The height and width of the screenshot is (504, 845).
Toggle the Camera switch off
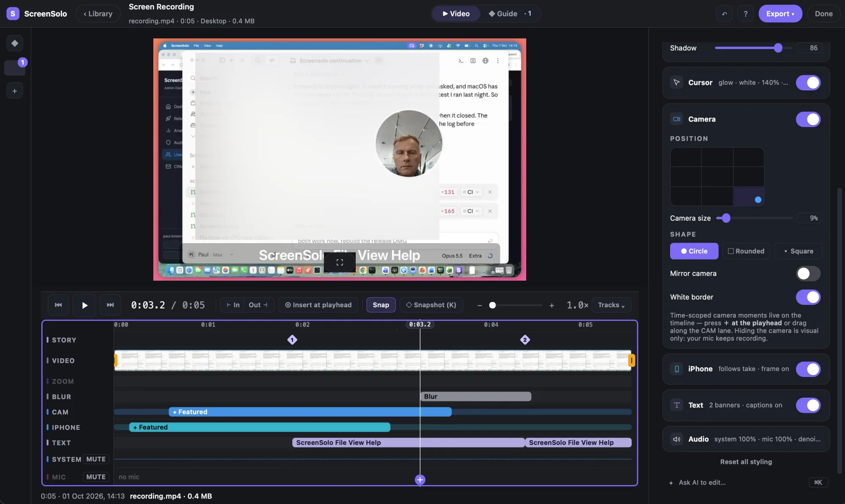point(808,119)
